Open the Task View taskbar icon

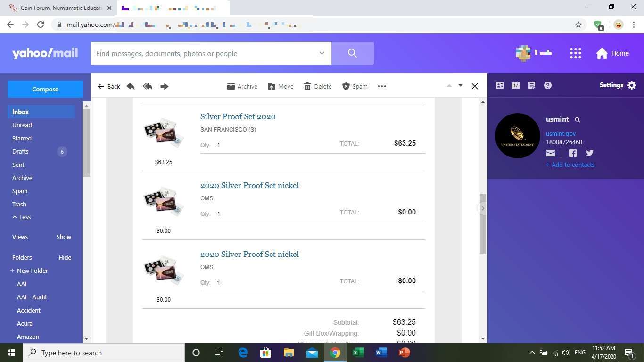click(x=219, y=353)
